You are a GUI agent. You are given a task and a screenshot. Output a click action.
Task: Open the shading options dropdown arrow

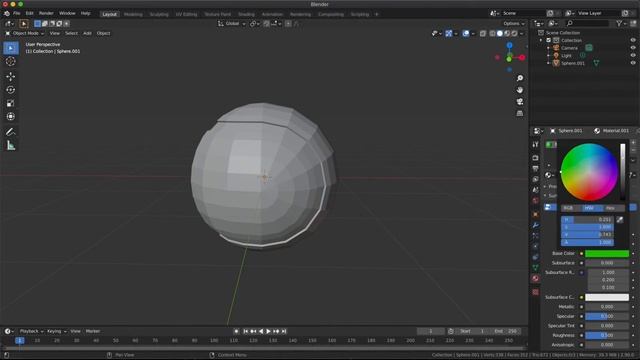522,33
